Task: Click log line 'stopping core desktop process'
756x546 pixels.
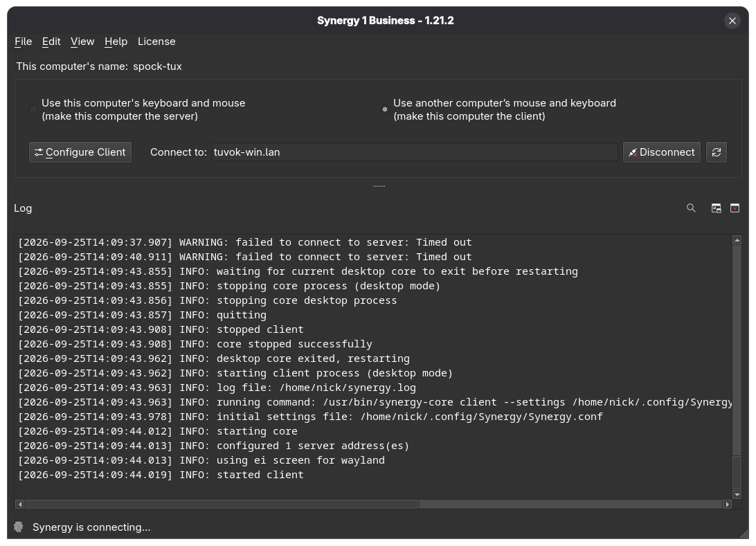Action: 207,300
